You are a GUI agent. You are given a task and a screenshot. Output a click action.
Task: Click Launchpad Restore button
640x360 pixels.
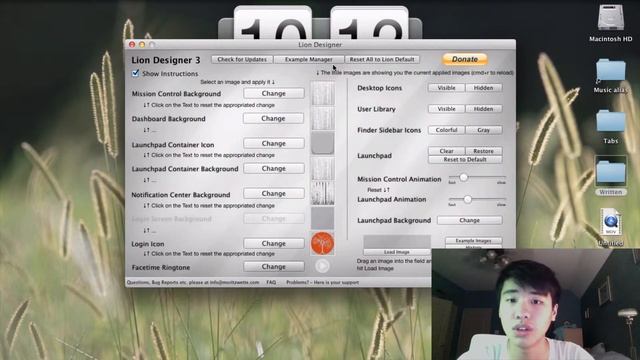click(483, 151)
